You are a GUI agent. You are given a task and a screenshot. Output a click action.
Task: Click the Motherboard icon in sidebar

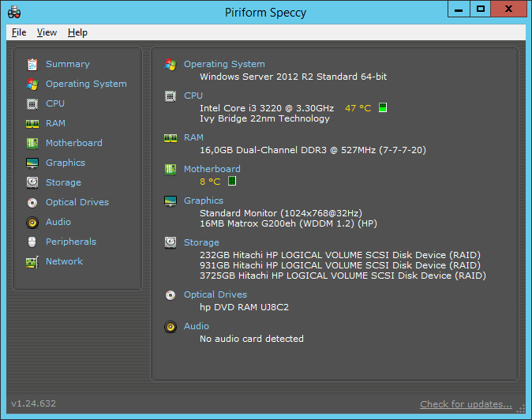(32, 143)
